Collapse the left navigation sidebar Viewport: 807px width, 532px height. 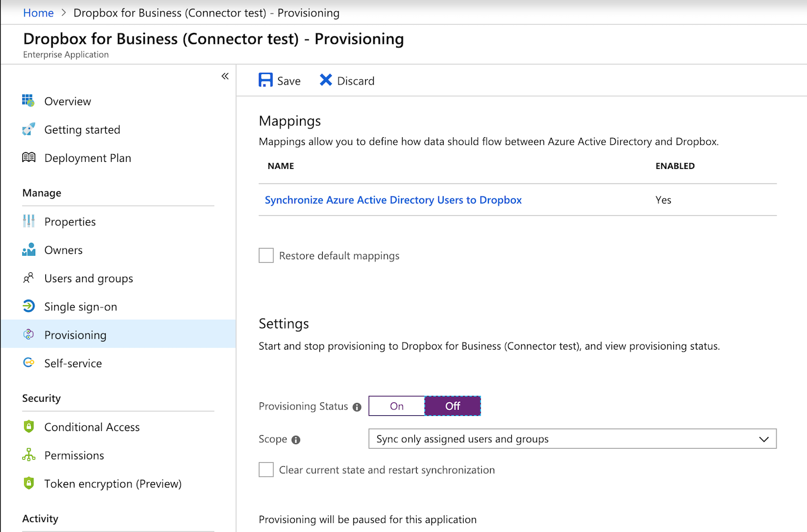[x=225, y=76]
